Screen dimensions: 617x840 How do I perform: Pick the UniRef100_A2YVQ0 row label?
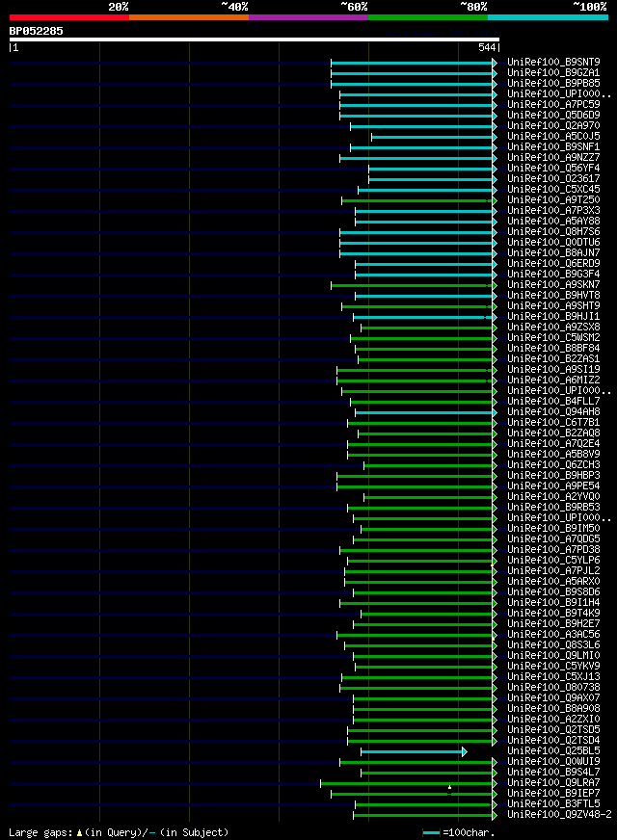(x=553, y=497)
